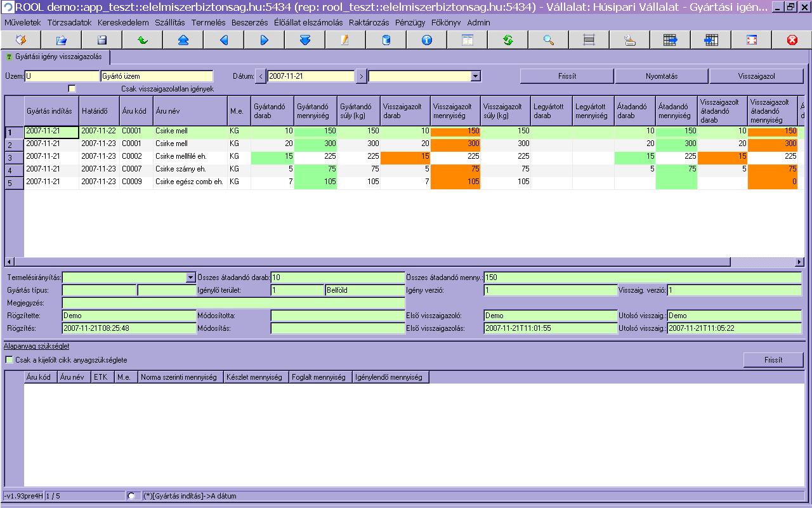Screen dimensions: 812x508
Task: Click the blue info circle toolbar icon
Action: [x=426, y=40]
